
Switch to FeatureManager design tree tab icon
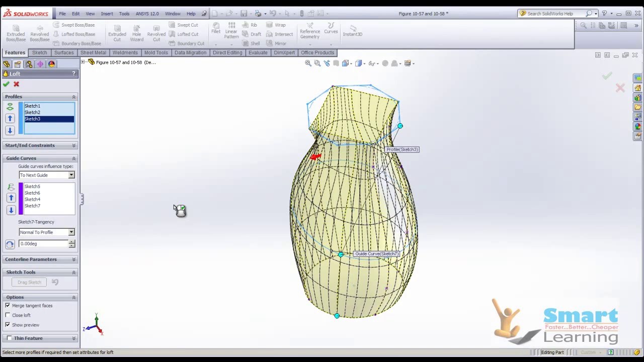point(7,64)
